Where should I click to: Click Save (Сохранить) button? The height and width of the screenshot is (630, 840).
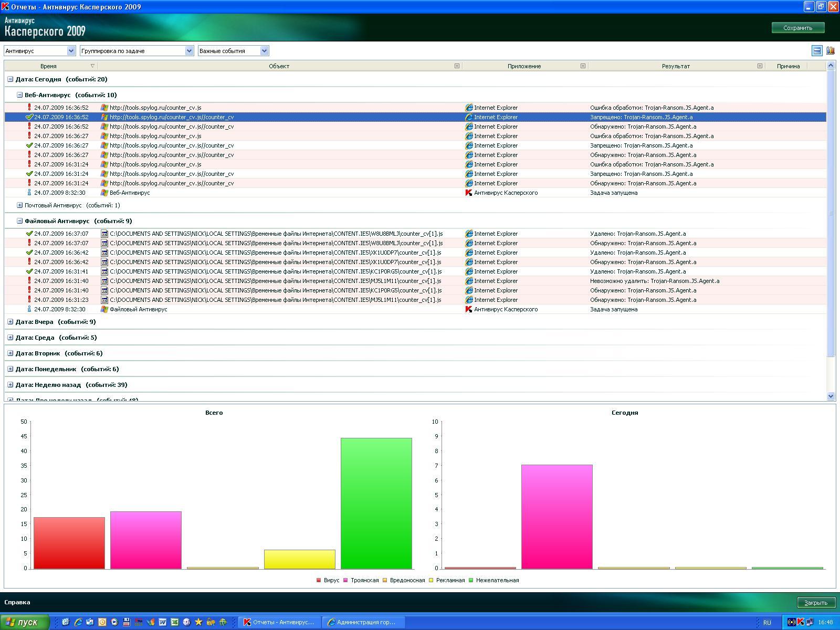click(x=797, y=28)
